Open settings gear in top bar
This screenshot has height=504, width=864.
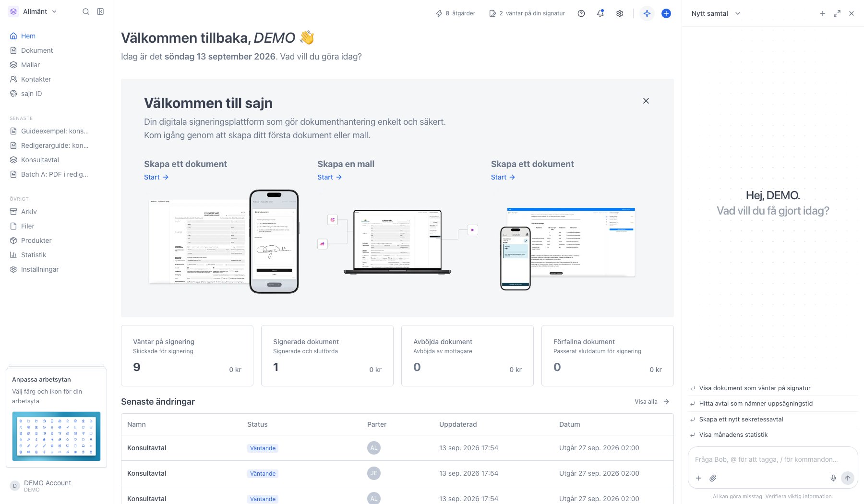(620, 13)
